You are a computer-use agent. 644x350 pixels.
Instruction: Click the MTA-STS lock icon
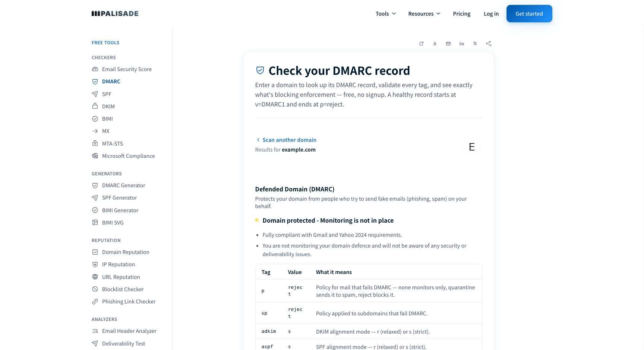click(95, 143)
